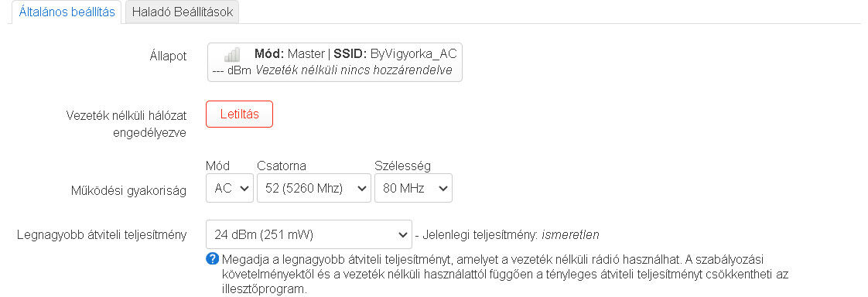
Task: Click the italic 'ismeretlen' current power value
Action: tap(570, 235)
